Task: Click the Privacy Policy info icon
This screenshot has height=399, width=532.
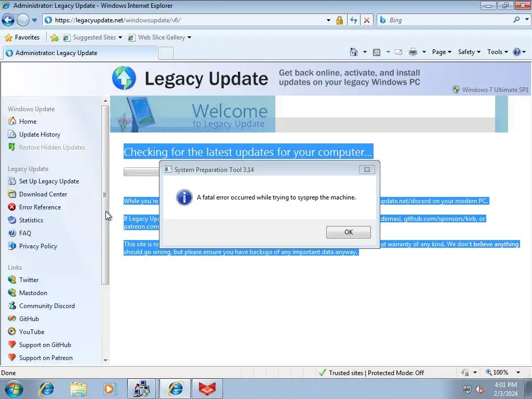Action: tap(12, 246)
